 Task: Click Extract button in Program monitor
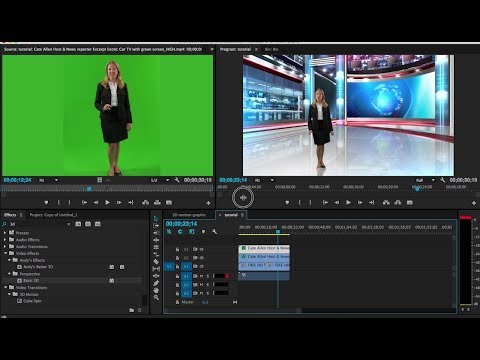click(x=398, y=202)
